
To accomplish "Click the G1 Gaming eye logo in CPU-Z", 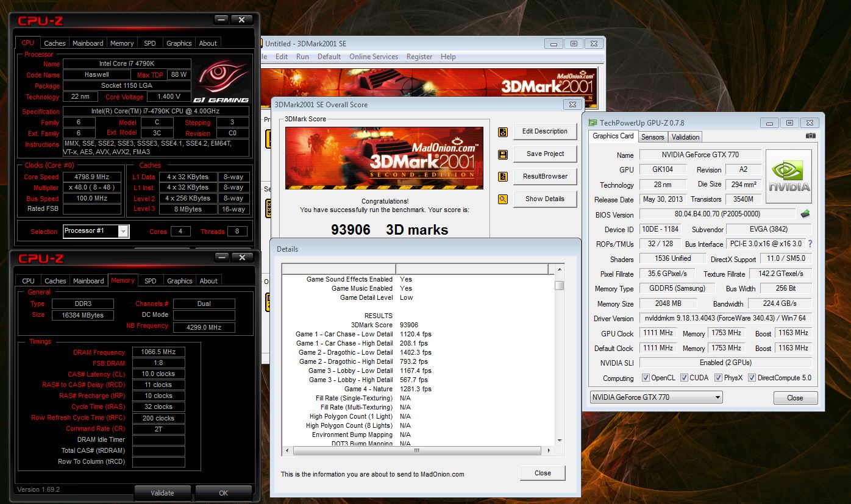I will point(221,79).
